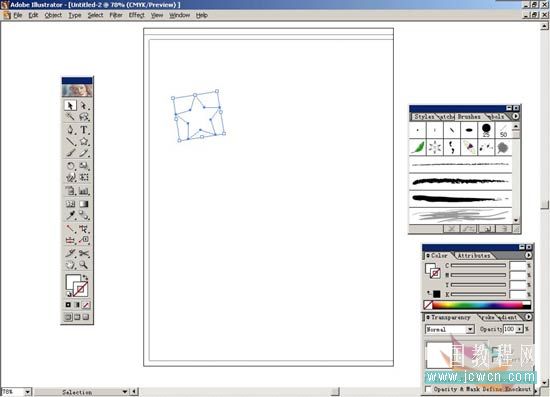Click the Default Fill and Stroke icon
The width and height of the screenshot is (550, 397).
pos(69,294)
